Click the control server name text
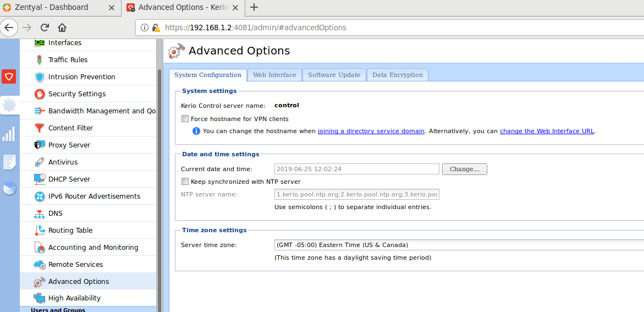 point(287,105)
